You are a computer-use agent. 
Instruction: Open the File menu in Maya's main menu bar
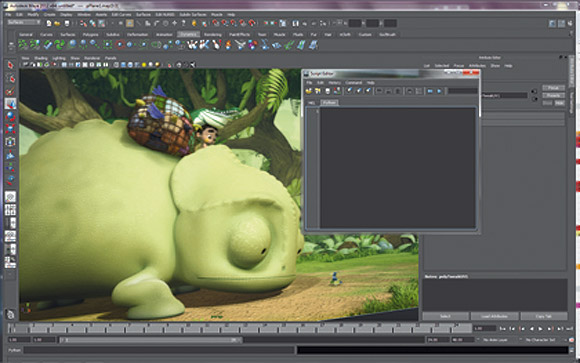click(x=8, y=14)
